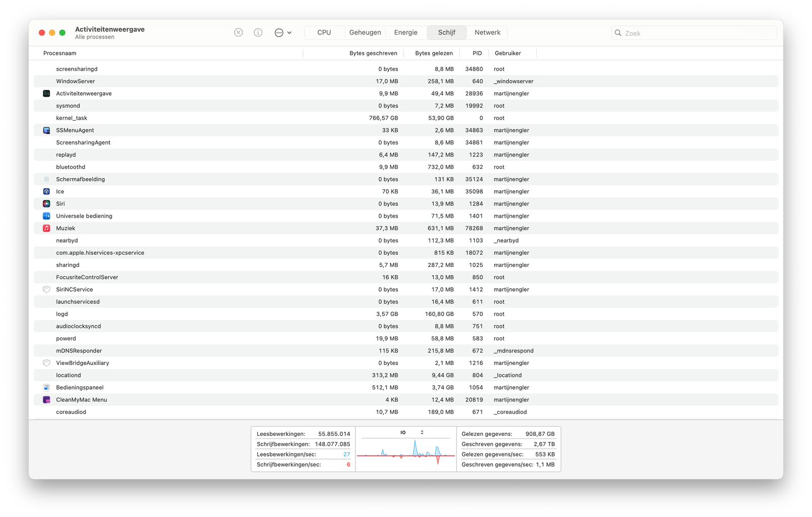
Task: Select the logd process row
Action: point(406,314)
